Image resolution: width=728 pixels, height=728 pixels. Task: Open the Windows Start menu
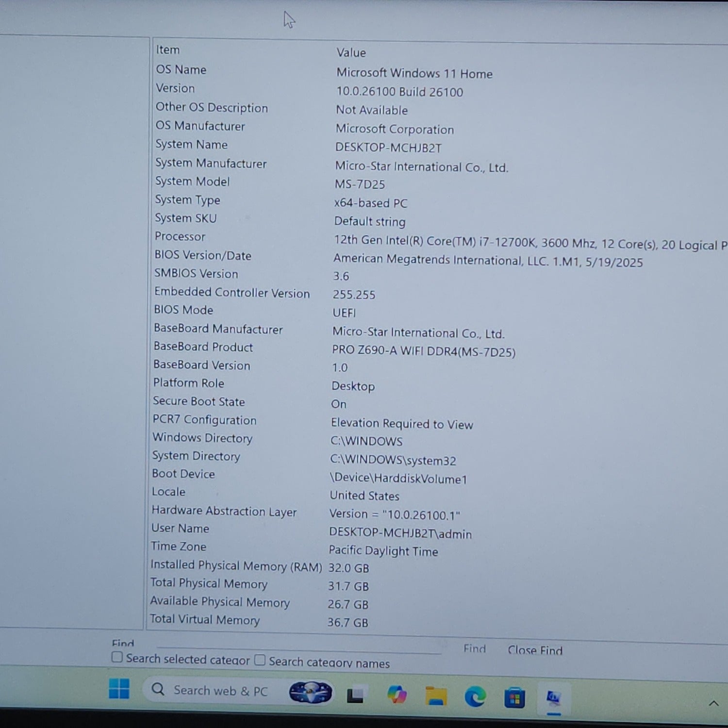pos(119,688)
